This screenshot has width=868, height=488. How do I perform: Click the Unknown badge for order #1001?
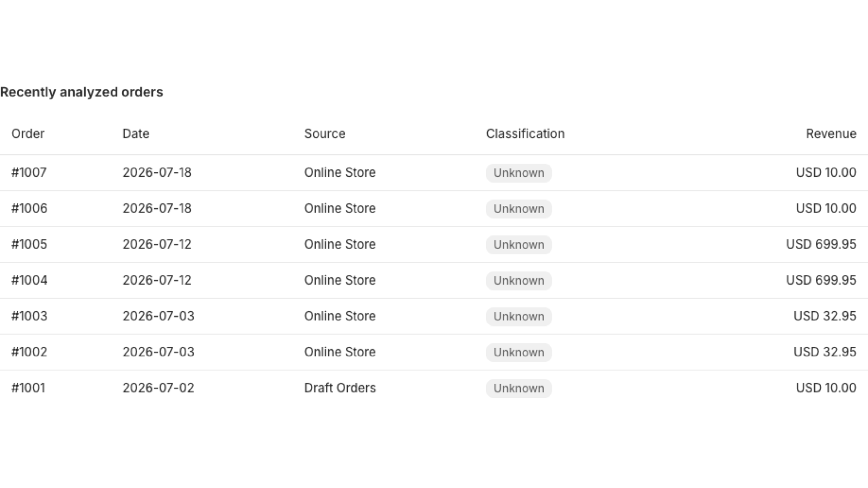519,388
